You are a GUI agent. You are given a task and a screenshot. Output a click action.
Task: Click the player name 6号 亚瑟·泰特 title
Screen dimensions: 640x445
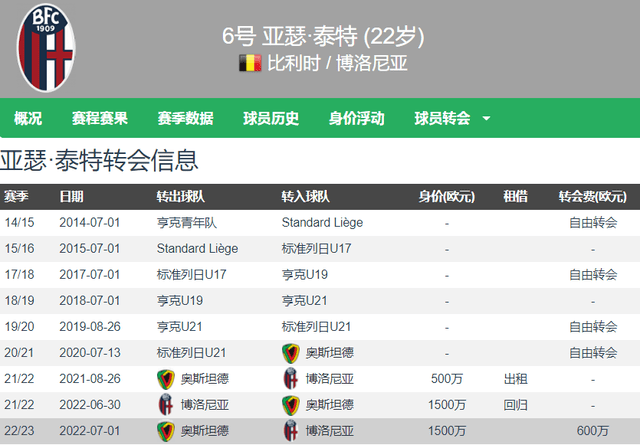[323, 36]
